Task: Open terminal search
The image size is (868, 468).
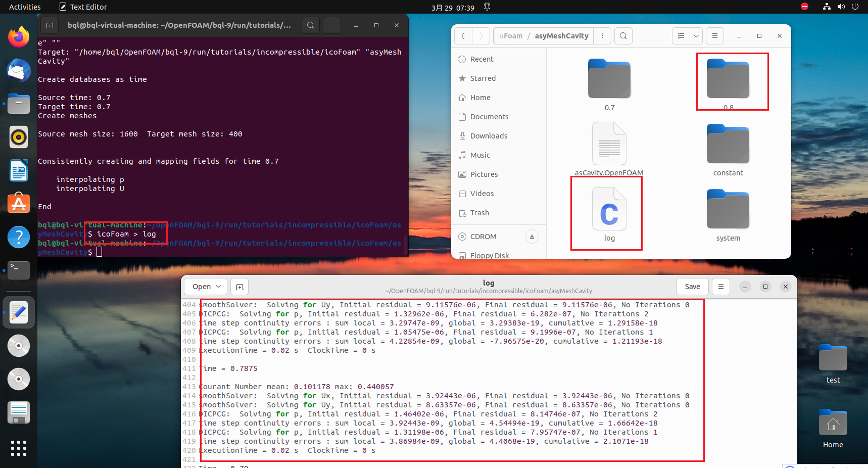Action: pyautogui.click(x=311, y=25)
